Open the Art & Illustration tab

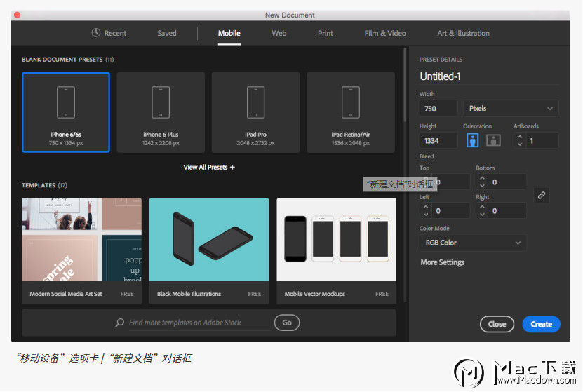point(463,33)
